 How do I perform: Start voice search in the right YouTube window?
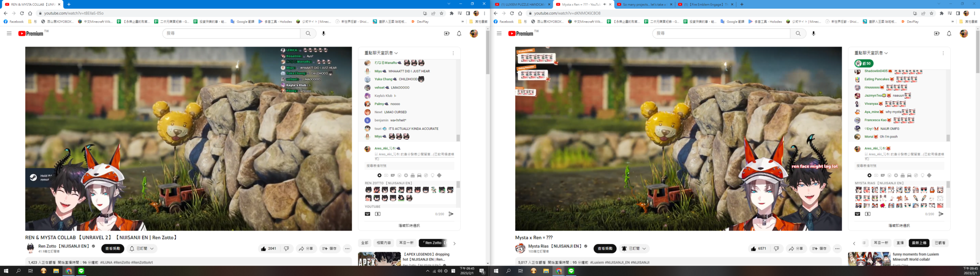pos(813,34)
